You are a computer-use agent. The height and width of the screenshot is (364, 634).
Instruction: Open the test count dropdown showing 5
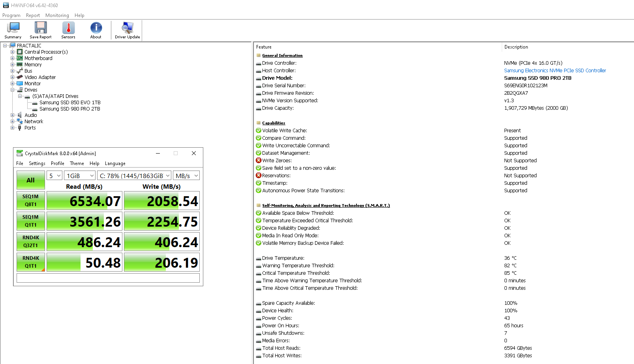[54, 176]
